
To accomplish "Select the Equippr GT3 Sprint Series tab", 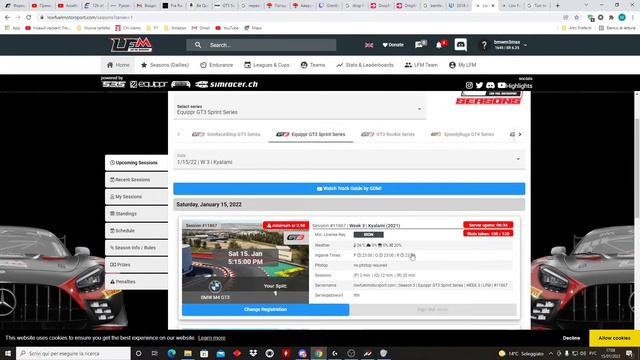I will [x=311, y=134].
